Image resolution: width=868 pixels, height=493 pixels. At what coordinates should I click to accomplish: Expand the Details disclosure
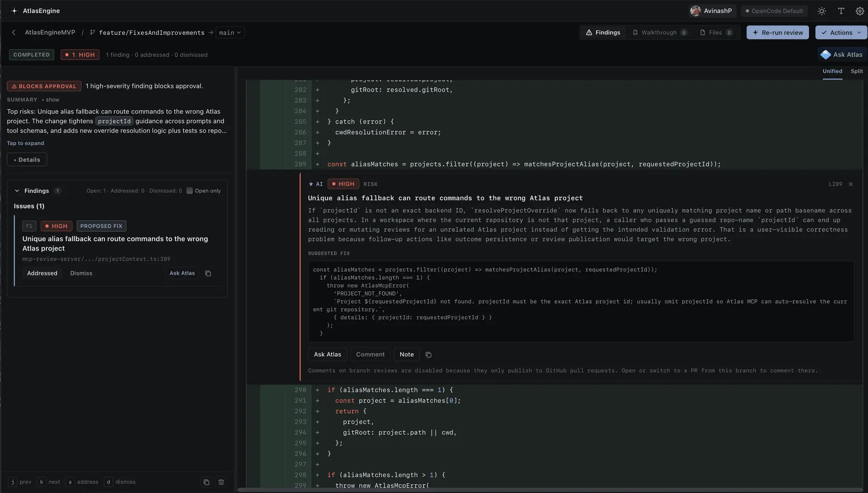27,160
